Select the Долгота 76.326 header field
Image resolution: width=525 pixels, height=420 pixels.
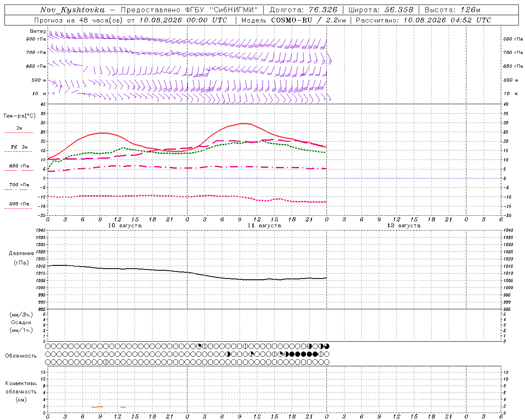304,10
